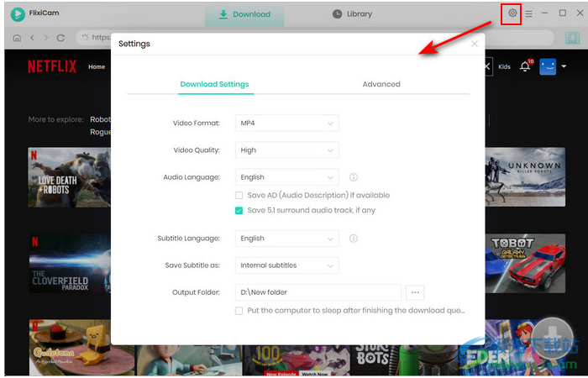Open the Video Quality dropdown
This screenshot has height=378, width=588.
tap(287, 150)
